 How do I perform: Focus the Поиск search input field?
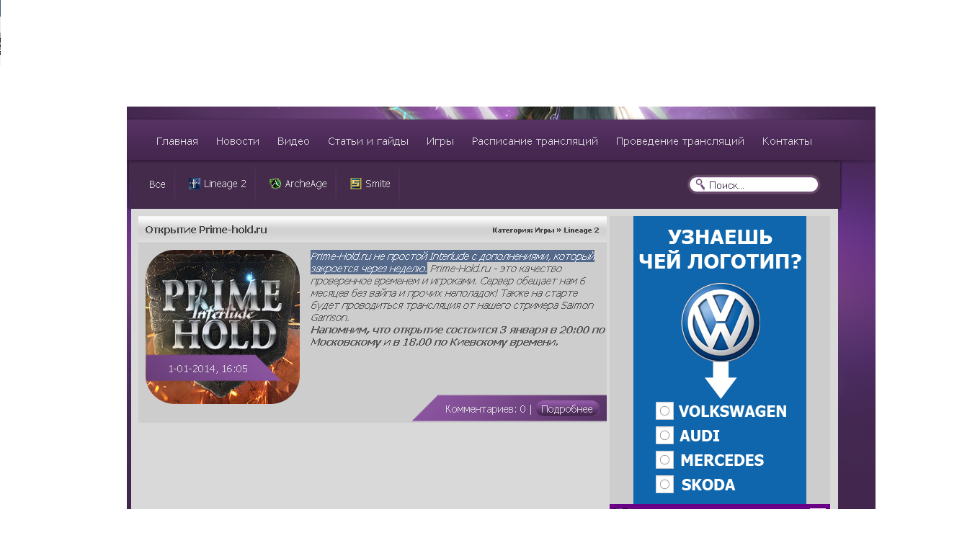760,185
